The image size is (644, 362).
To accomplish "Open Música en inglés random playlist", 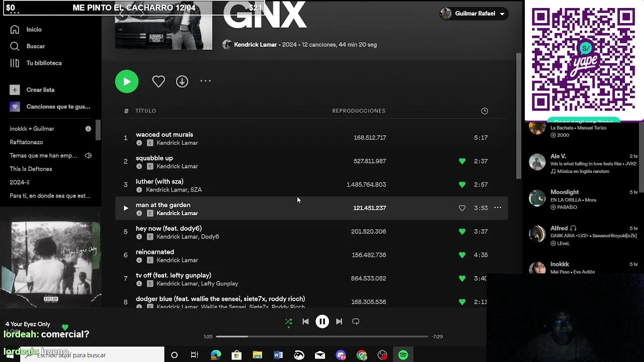I will tap(583, 171).
